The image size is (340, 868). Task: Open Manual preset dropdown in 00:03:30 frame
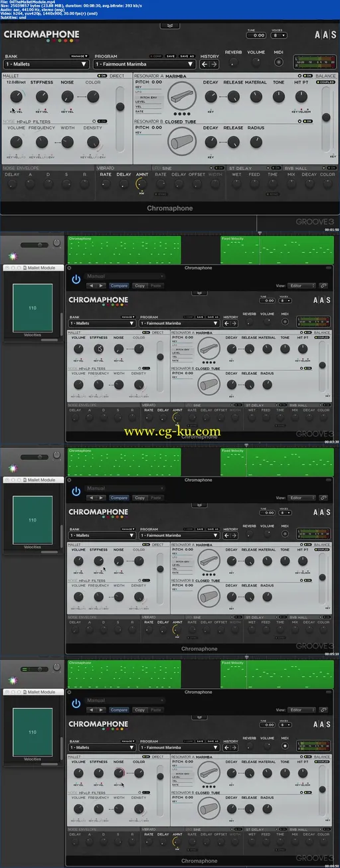tap(125, 276)
